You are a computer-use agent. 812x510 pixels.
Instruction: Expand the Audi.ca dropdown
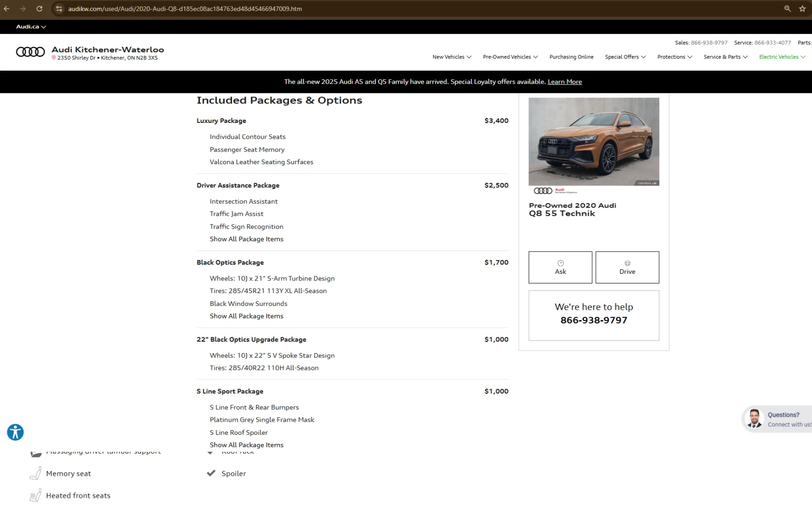click(31, 26)
